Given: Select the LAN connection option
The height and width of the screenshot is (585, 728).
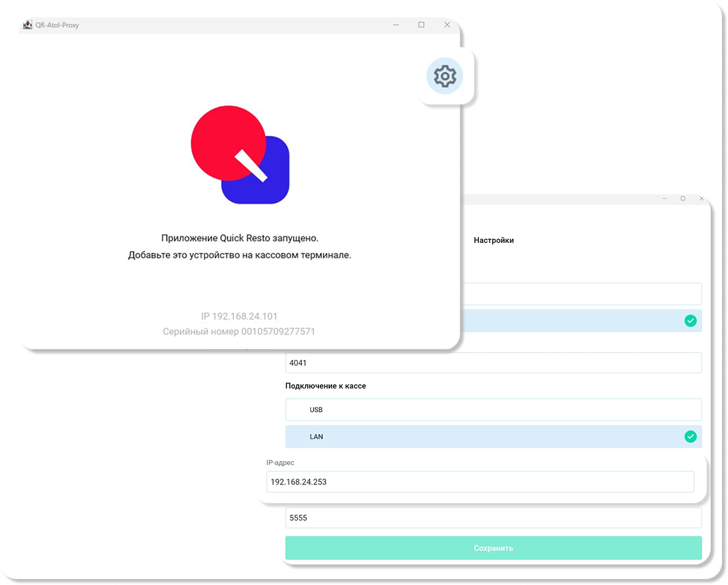Looking at the screenshot, I should click(x=494, y=437).
